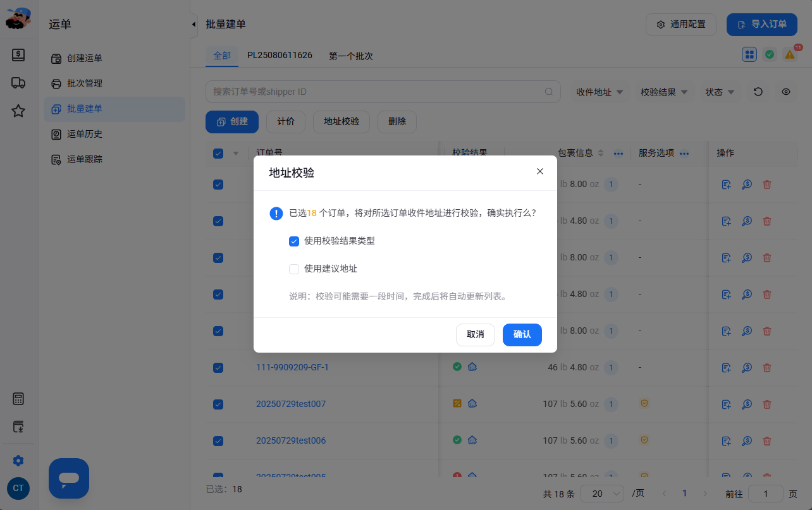Click the refresh icon beside the status filter
The width and height of the screenshot is (812, 510).
758,92
